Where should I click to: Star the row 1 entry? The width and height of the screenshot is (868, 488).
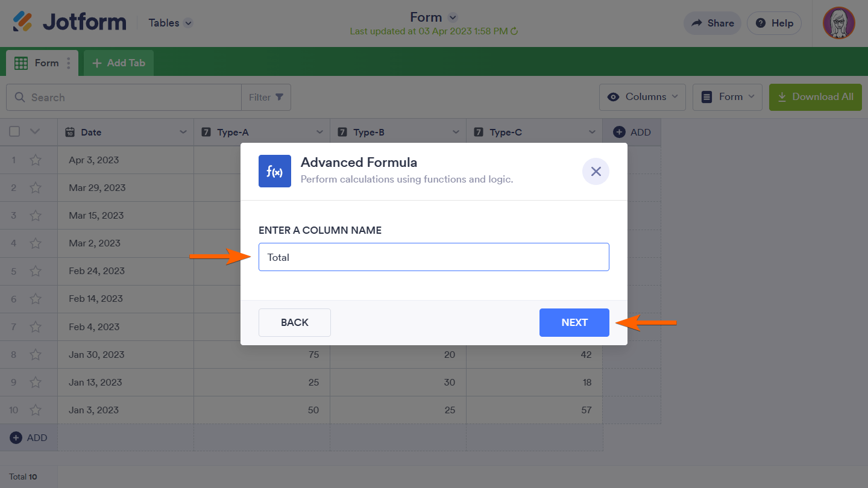coord(36,160)
